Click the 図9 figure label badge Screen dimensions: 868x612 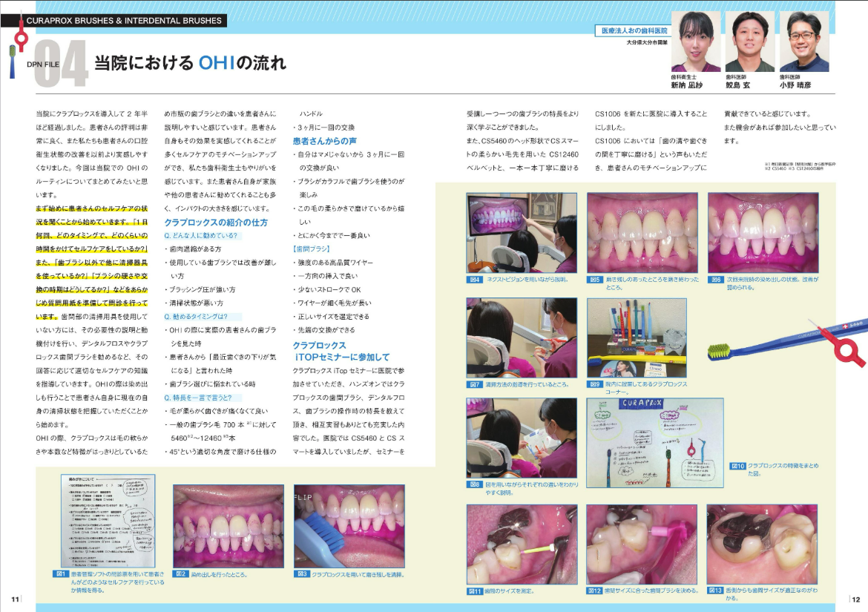tap(595, 384)
